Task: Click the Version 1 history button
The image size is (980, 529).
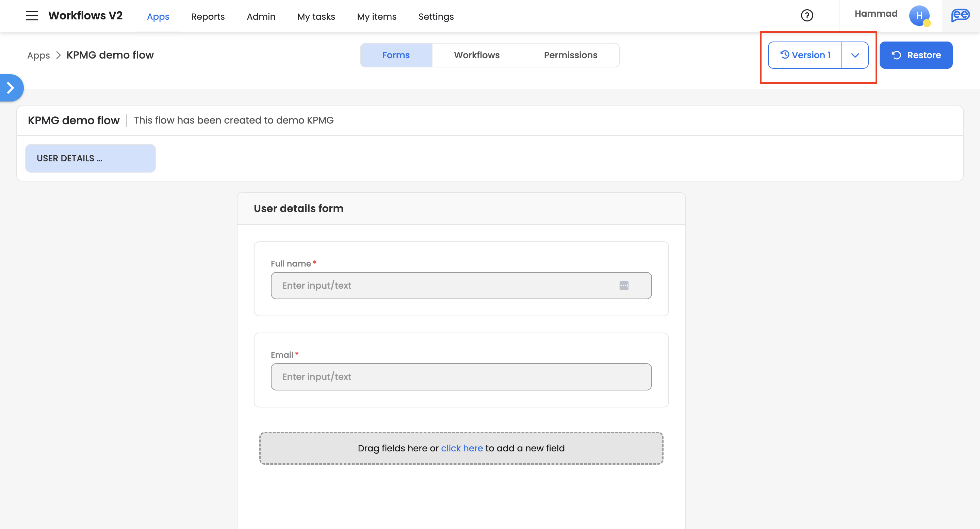Action: click(805, 55)
